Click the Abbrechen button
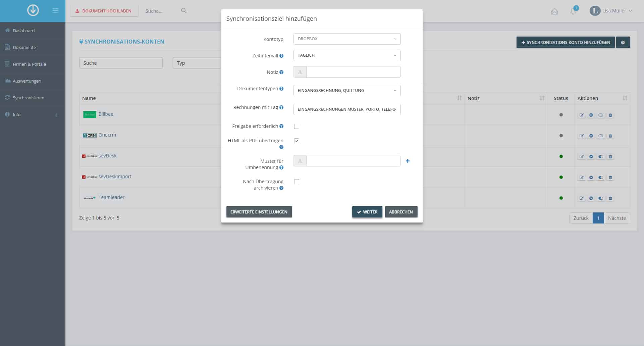The image size is (644, 346). click(401, 212)
